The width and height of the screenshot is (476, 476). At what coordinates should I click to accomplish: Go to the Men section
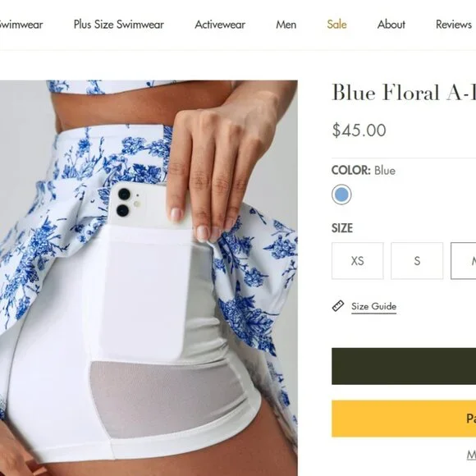[286, 25]
